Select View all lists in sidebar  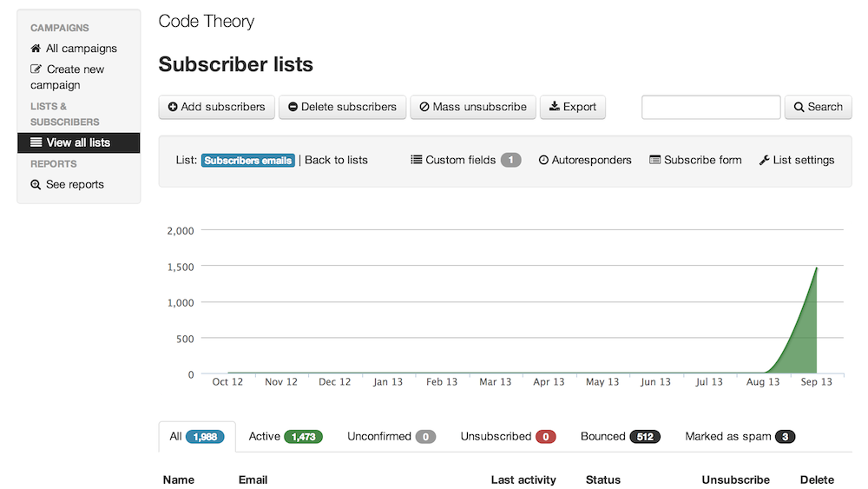79,143
